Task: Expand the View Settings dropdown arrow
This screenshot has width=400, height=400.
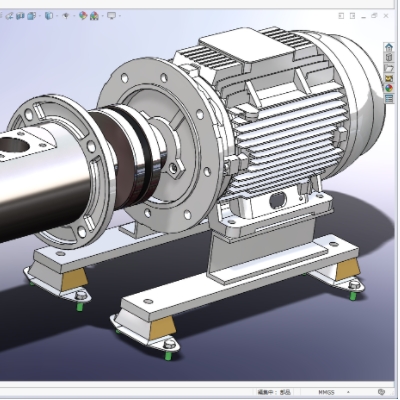Action: pyautogui.click(x=119, y=16)
